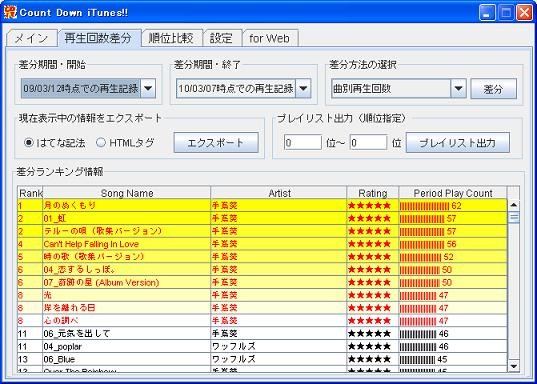Click the artist cell of 04_poplar
537x384 pixels.
[279, 346]
